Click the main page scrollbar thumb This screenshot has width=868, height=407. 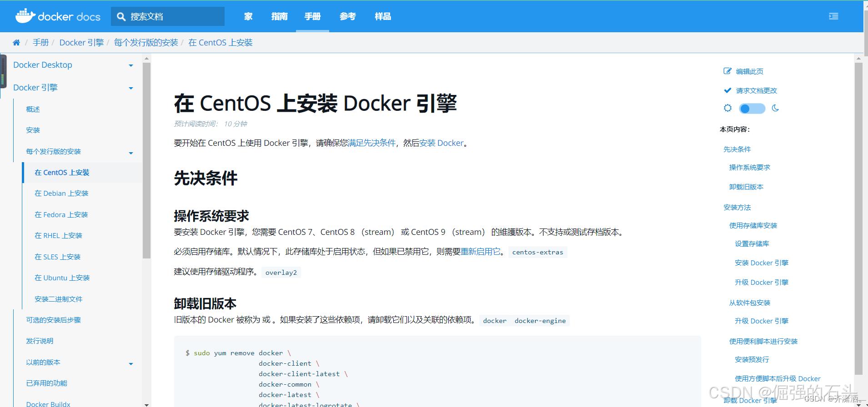coord(858,218)
